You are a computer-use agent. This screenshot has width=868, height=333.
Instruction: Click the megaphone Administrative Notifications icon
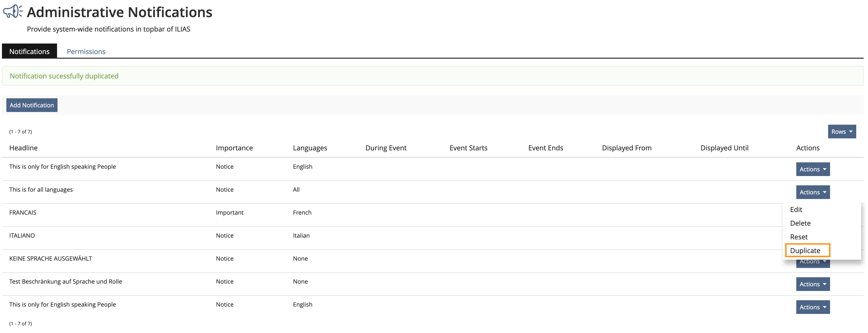point(13,11)
